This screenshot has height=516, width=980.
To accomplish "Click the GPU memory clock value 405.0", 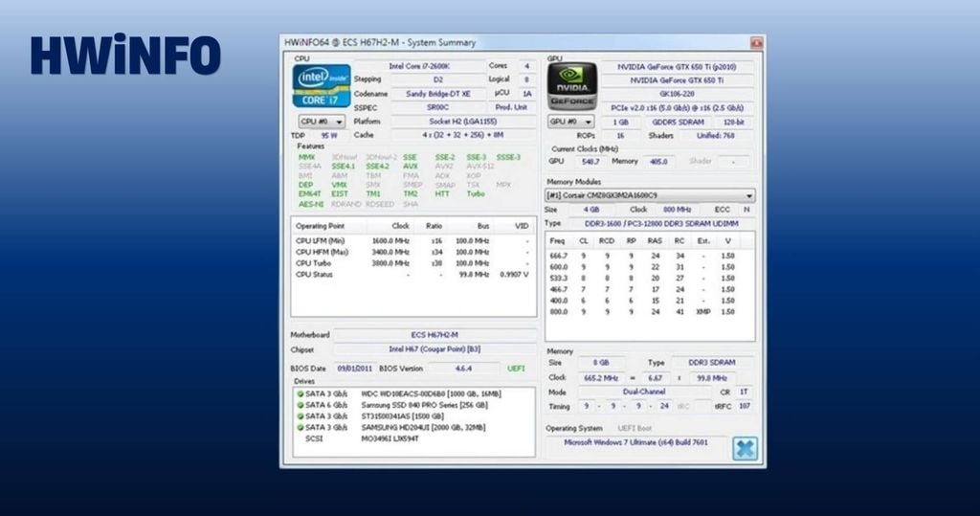I will click(658, 162).
